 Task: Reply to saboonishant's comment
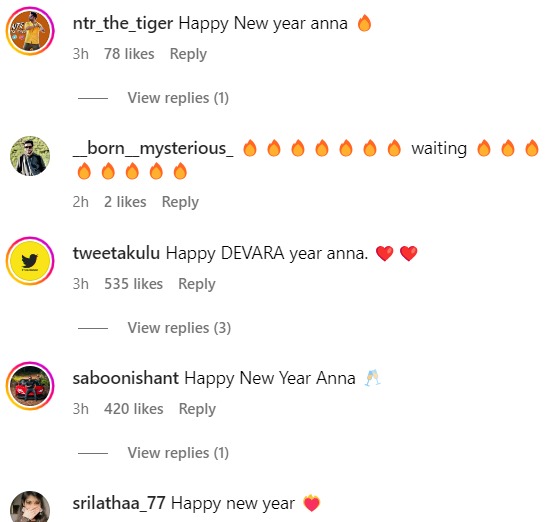click(197, 409)
